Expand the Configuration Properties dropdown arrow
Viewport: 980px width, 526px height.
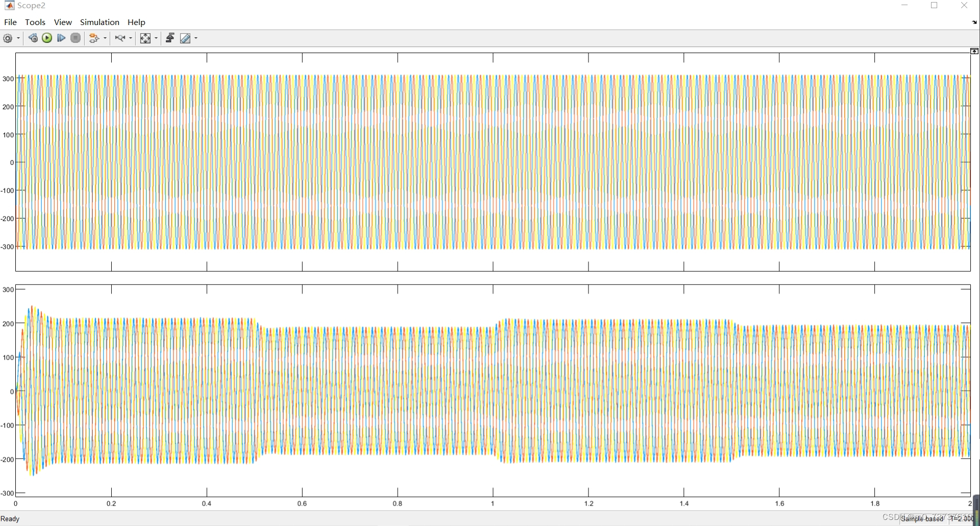click(x=18, y=38)
